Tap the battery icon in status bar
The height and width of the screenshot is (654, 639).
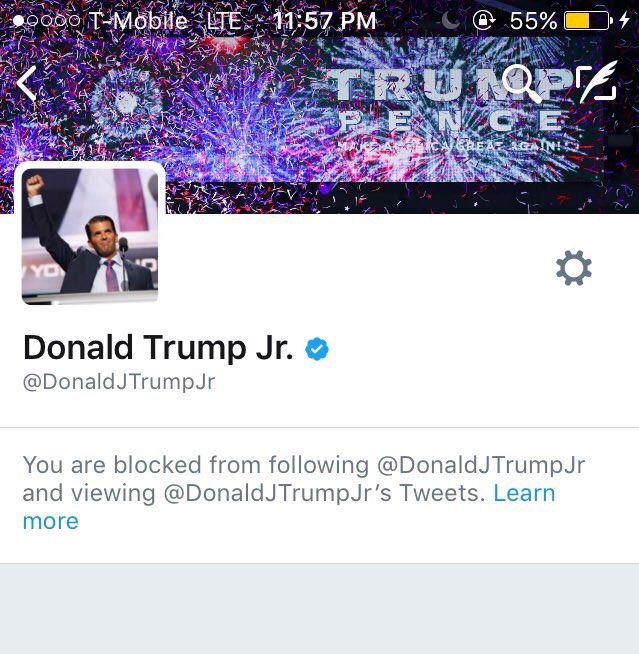[x=588, y=20]
